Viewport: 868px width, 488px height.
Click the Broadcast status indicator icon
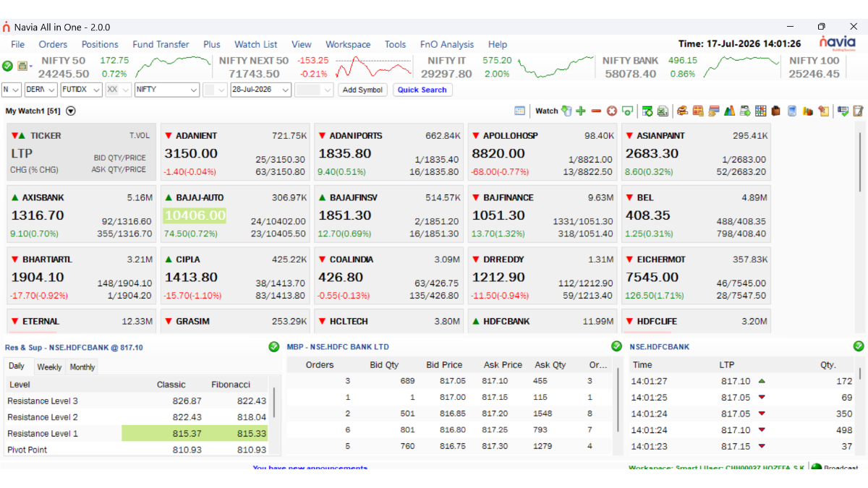(x=816, y=468)
